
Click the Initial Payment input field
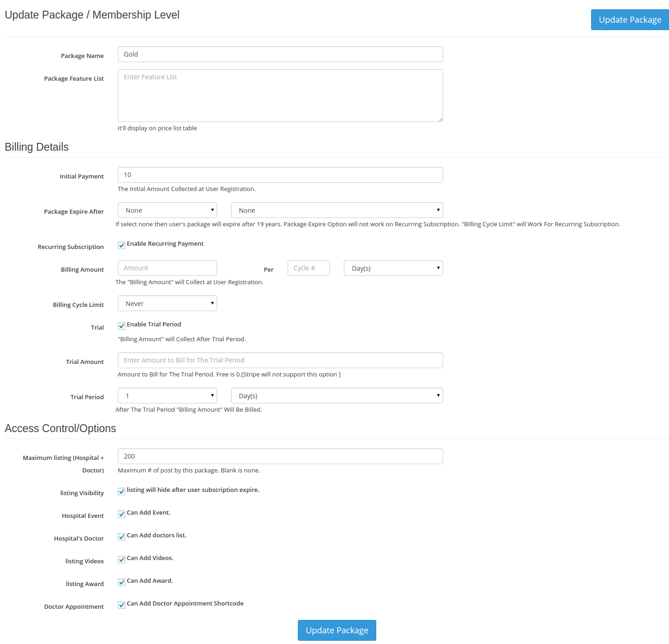280,175
